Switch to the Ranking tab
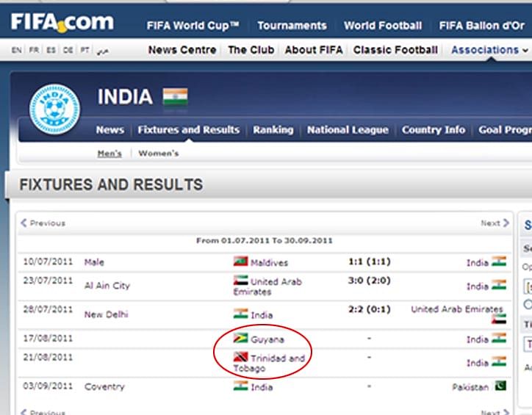Image resolution: width=532 pixels, height=415 pixels. (x=273, y=130)
